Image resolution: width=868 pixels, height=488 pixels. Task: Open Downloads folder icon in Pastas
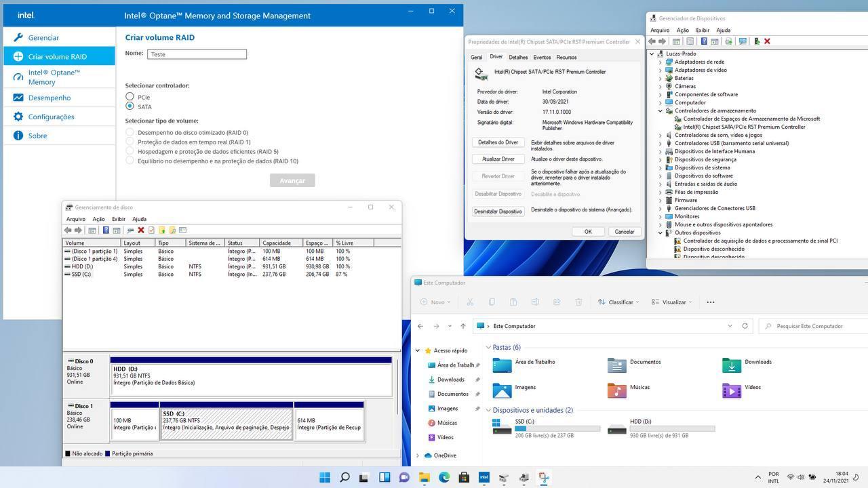[x=732, y=365]
